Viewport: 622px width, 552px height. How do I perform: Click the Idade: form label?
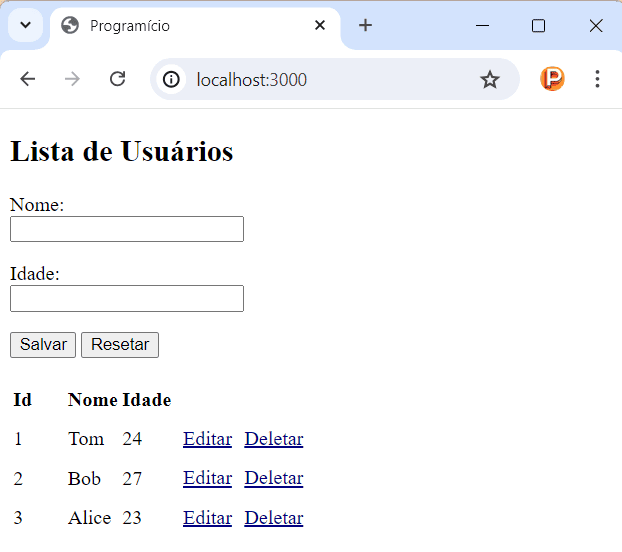[x=35, y=274]
